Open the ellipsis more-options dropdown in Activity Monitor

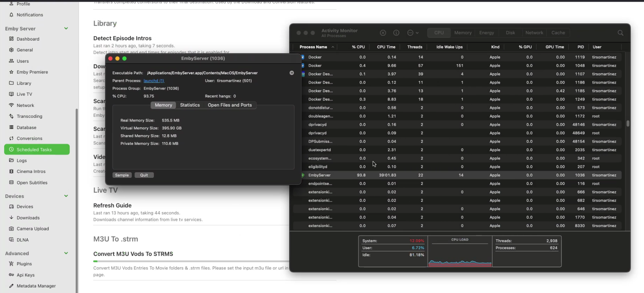pyautogui.click(x=412, y=33)
